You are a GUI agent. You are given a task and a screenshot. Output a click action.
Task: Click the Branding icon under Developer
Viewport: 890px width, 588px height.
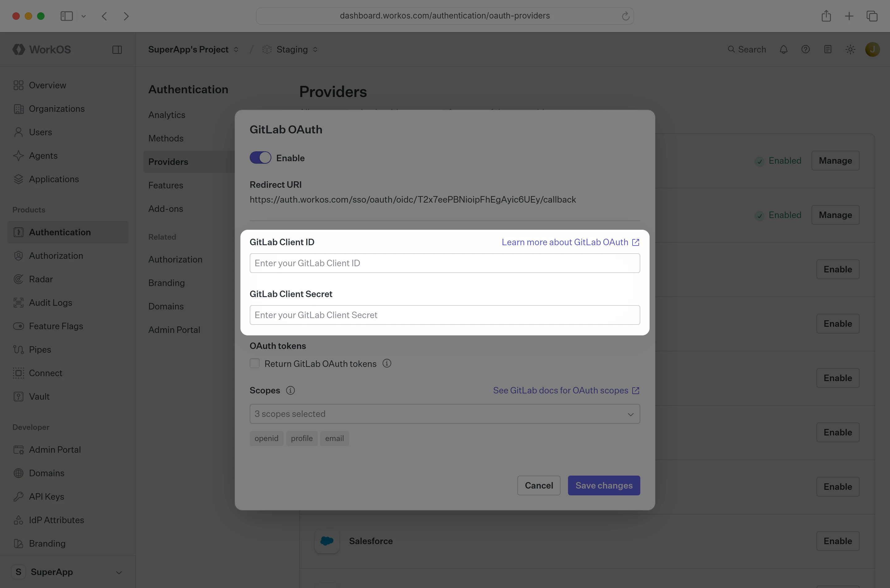point(18,544)
